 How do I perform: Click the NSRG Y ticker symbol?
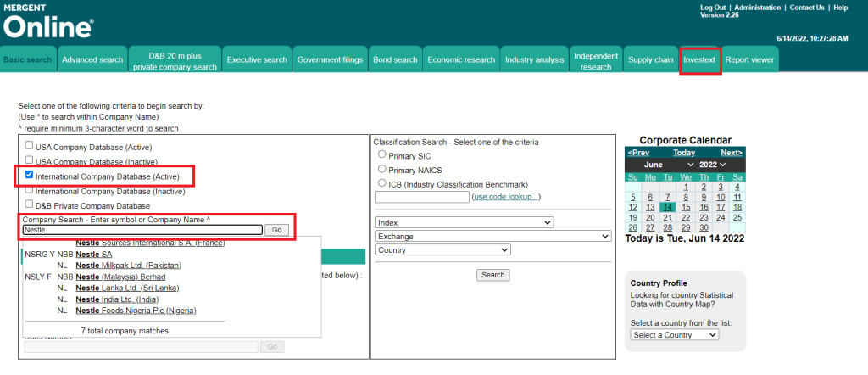coord(40,255)
